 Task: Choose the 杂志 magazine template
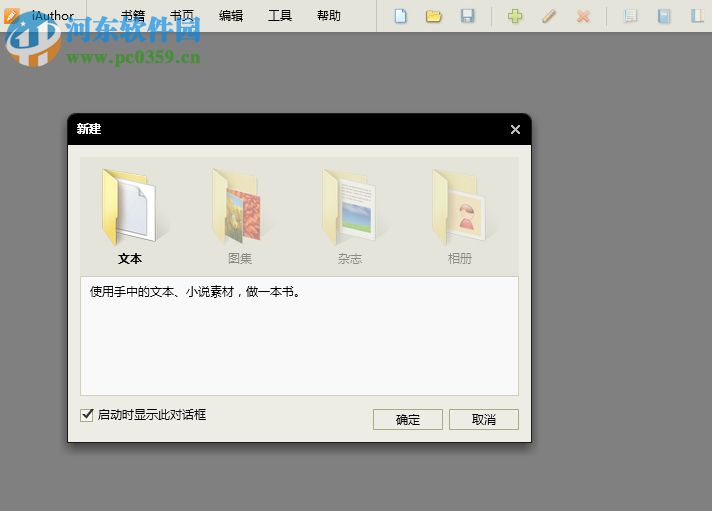click(x=350, y=217)
